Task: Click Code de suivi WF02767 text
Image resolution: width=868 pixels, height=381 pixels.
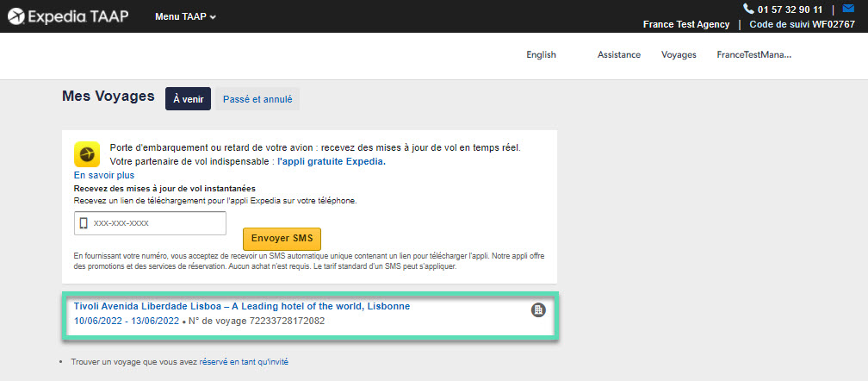Action: pos(803,24)
